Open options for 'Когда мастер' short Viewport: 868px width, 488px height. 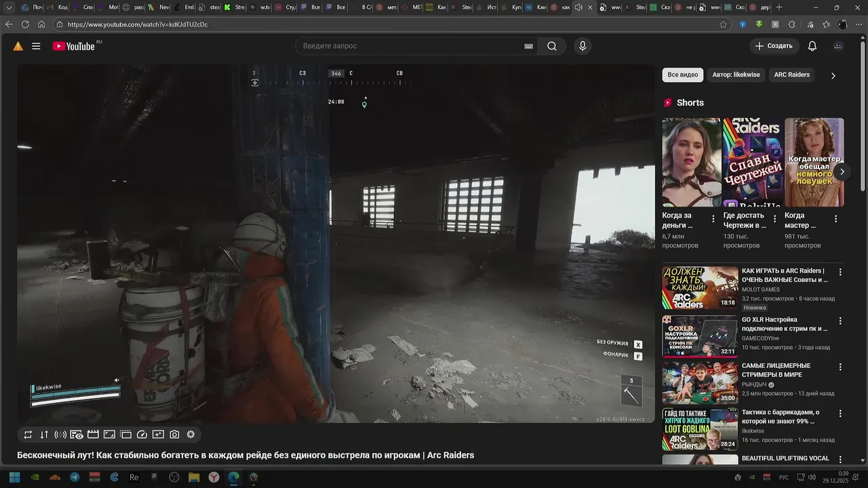[x=835, y=219]
